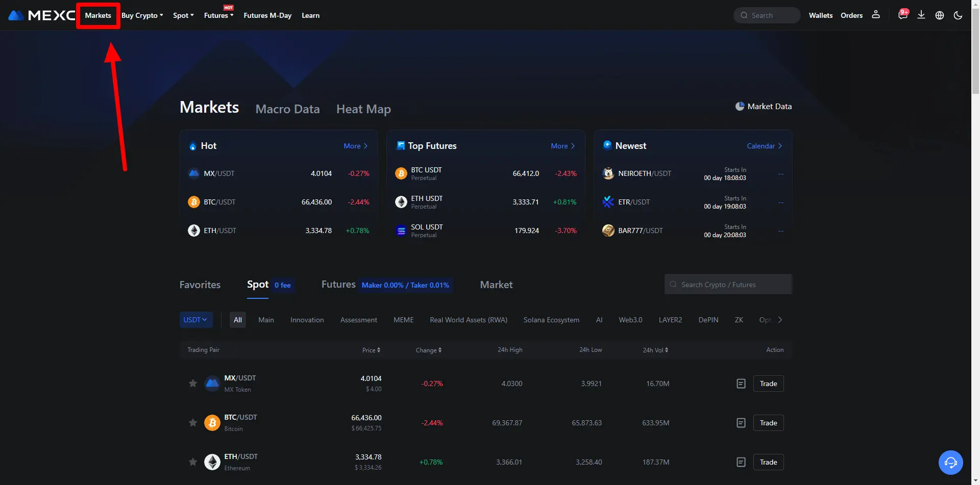Switch to the Heat Map tab
The width and height of the screenshot is (980, 485).
pyautogui.click(x=363, y=109)
